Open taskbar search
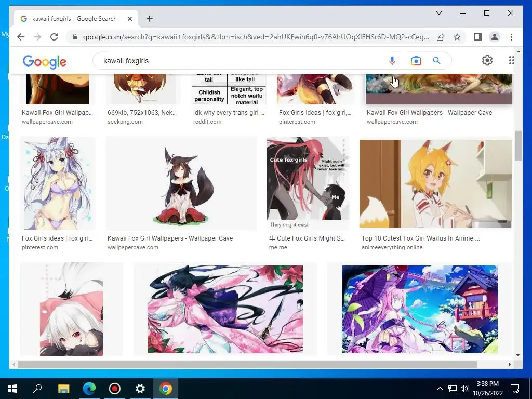 tap(37, 389)
